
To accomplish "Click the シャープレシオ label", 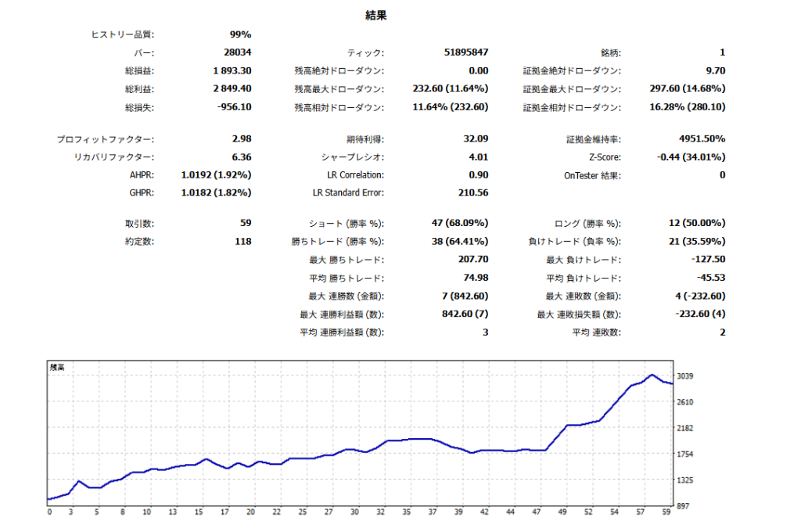I will (353, 157).
